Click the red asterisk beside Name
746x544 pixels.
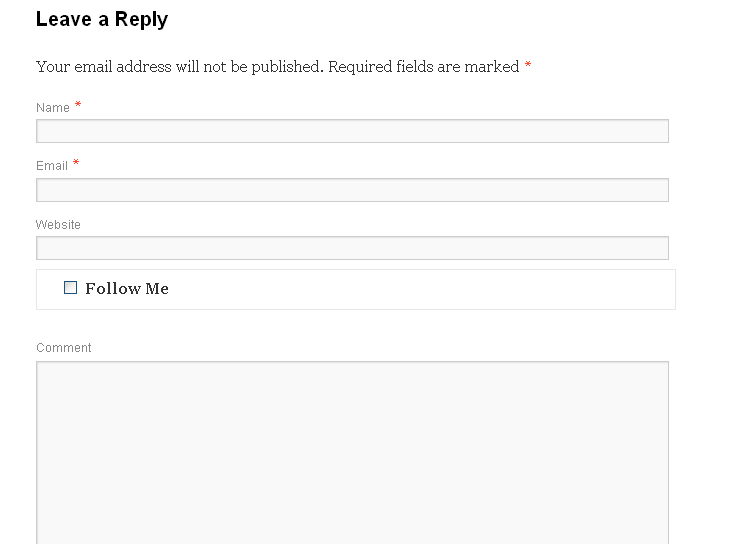[x=78, y=105]
